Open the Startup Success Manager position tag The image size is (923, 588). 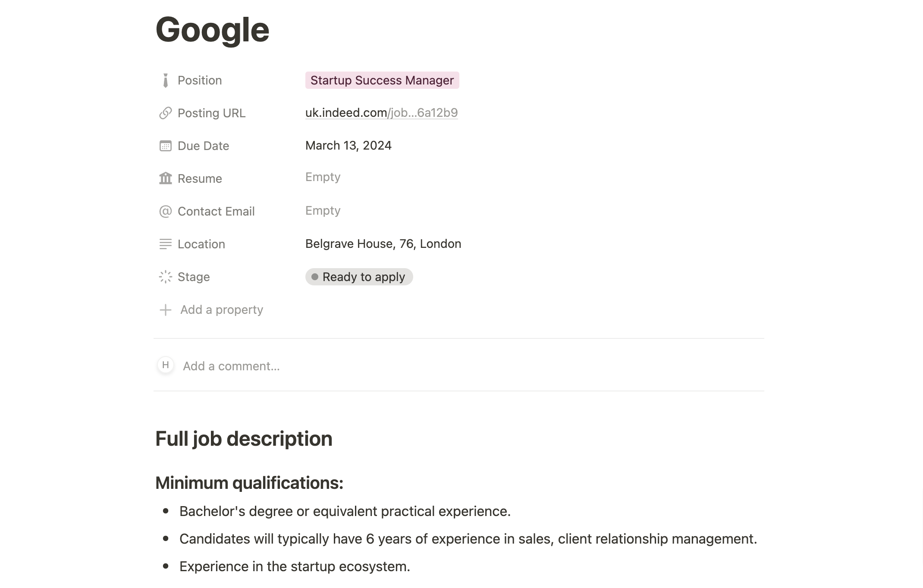click(x=382, y=81)
